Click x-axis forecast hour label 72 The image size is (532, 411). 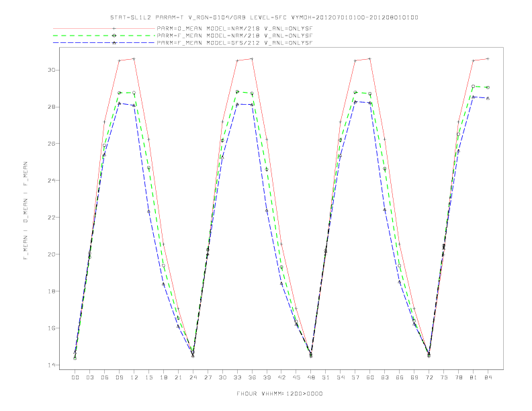click(429, 377)
